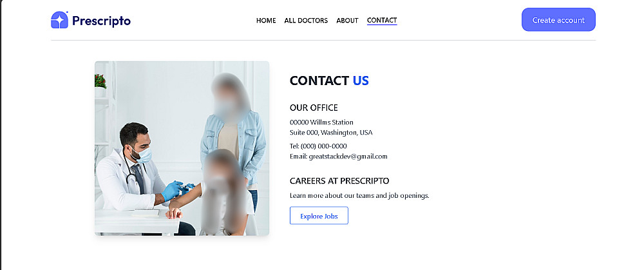Open the ALL DOCTORS page

[306, 20]
